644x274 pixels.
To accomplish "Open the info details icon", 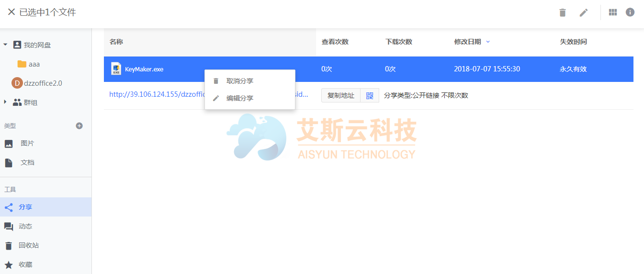I will point(630,12).
